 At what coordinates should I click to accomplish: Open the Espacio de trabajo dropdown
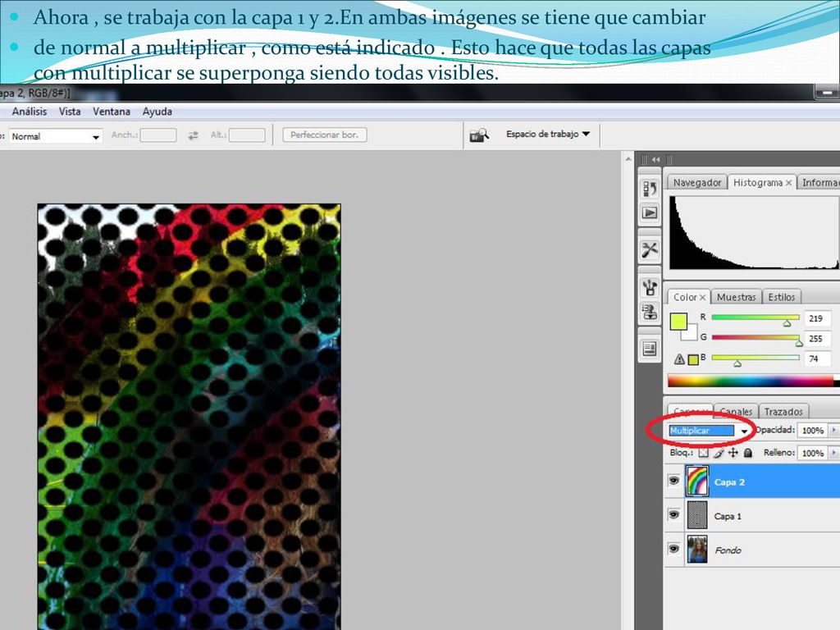[x=547, y=134]
